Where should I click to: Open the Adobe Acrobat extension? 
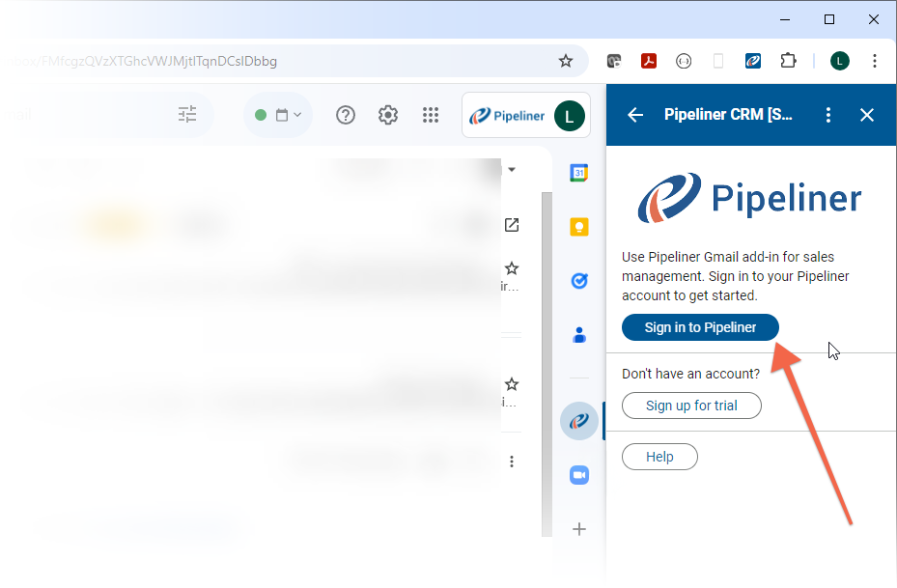648,61
